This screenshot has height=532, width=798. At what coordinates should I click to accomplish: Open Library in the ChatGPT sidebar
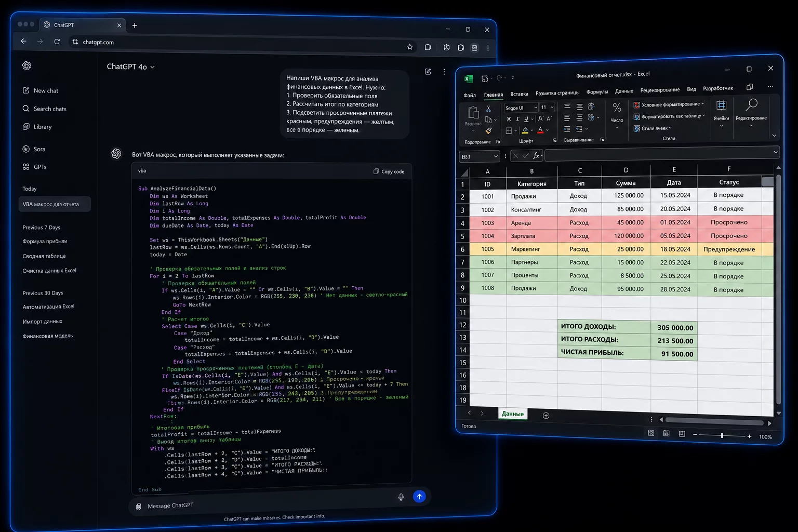[x=37, y=127]
